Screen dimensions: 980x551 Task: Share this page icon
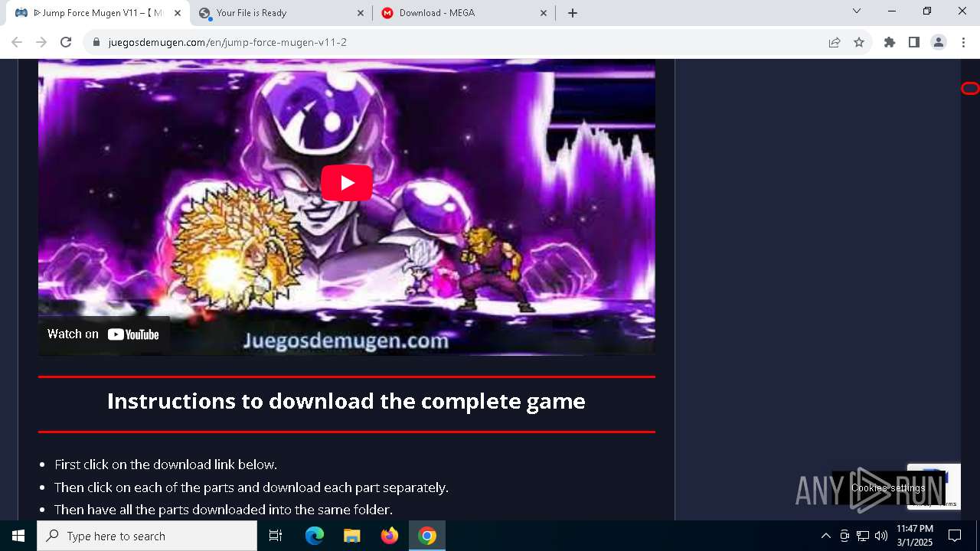click(x=835, y=42)
